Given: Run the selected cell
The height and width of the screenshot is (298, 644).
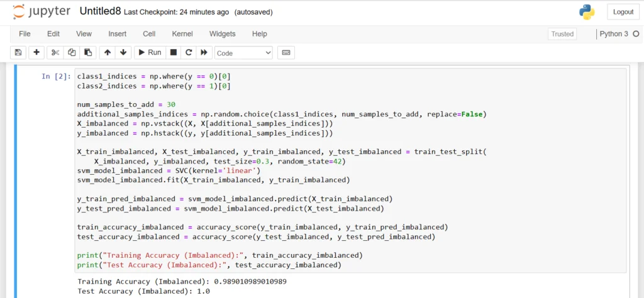Looking at the screenshot, I should pos(150,53).
